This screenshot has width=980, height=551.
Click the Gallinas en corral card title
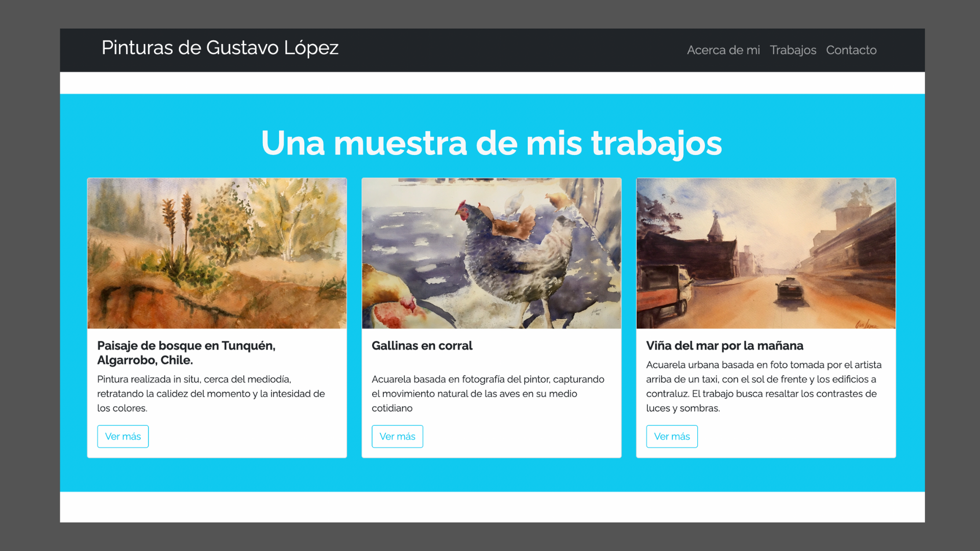(422, 345)
